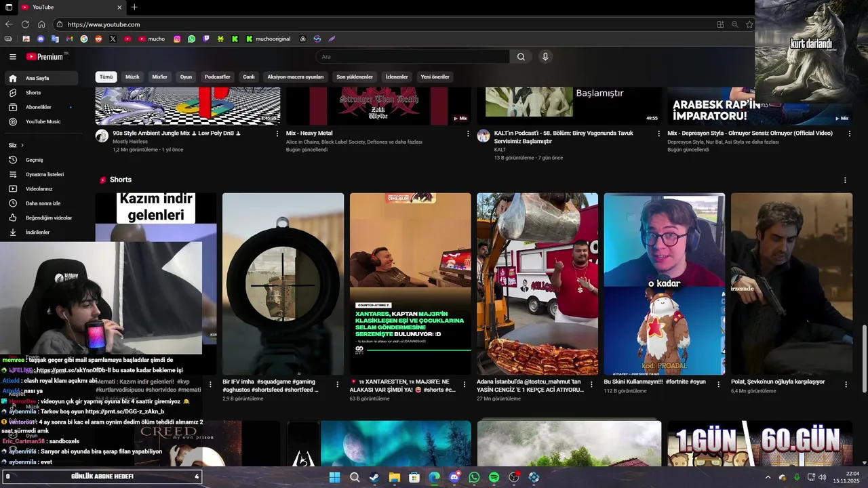The width and height of the screenshot is (868, 488).
Task: Open YouTube Music sidebar entry
Action: click(x=41, y=122)
